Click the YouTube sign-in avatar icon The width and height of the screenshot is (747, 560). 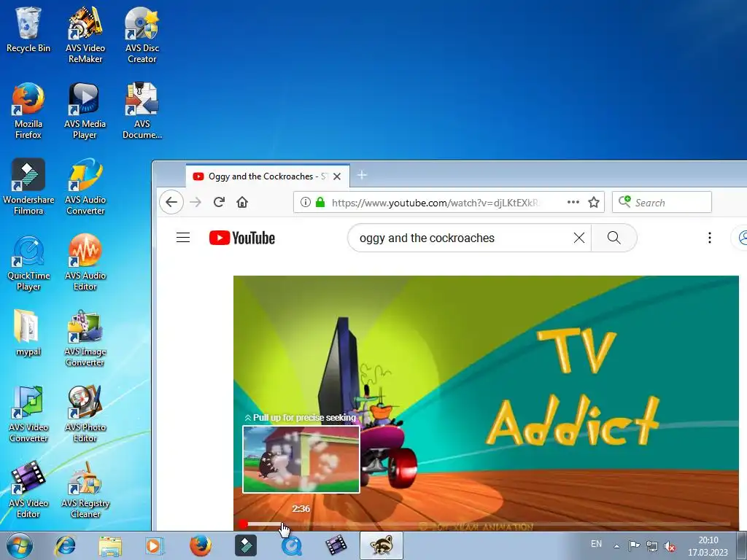coord(742,238)
